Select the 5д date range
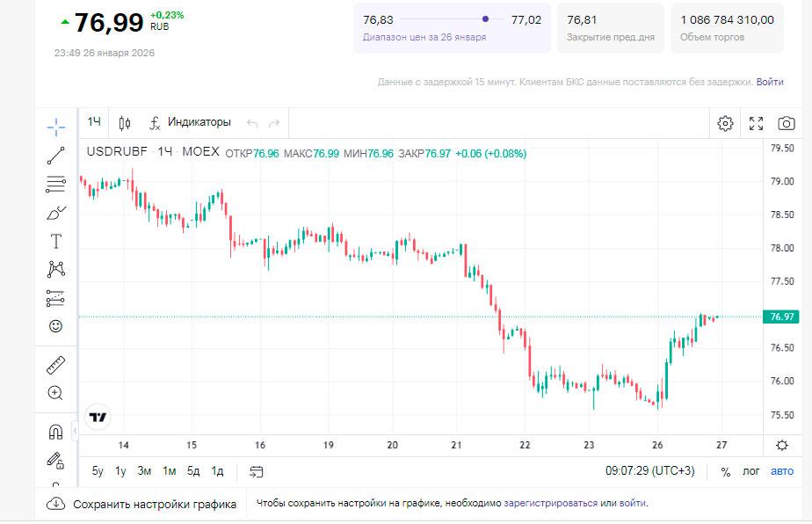 [193, 471]
